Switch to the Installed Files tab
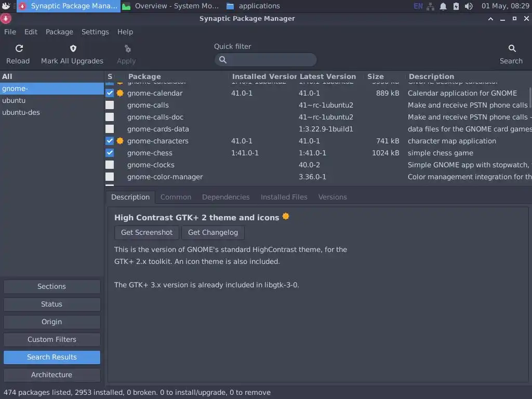Viewport: 532px width, 399px height. tap(284, 197)
